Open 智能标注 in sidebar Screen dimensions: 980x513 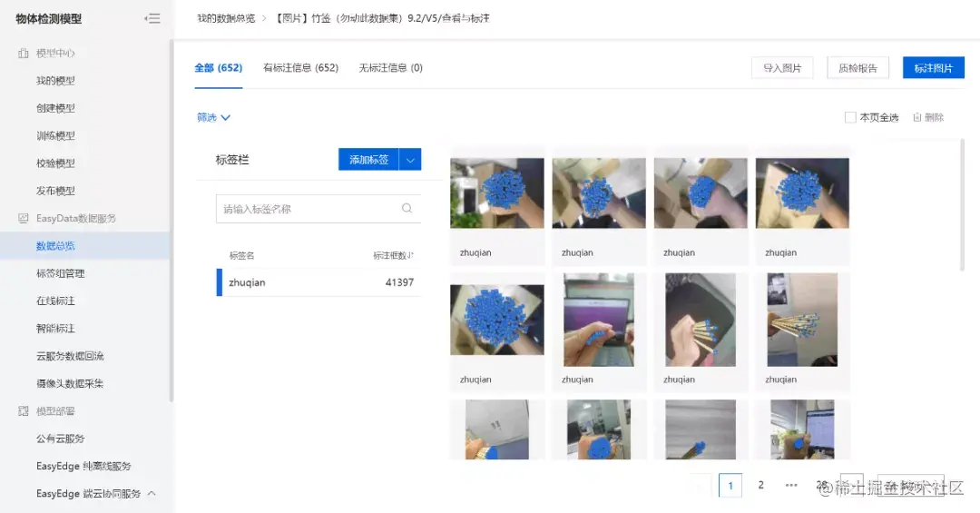[x=55, y=329]
